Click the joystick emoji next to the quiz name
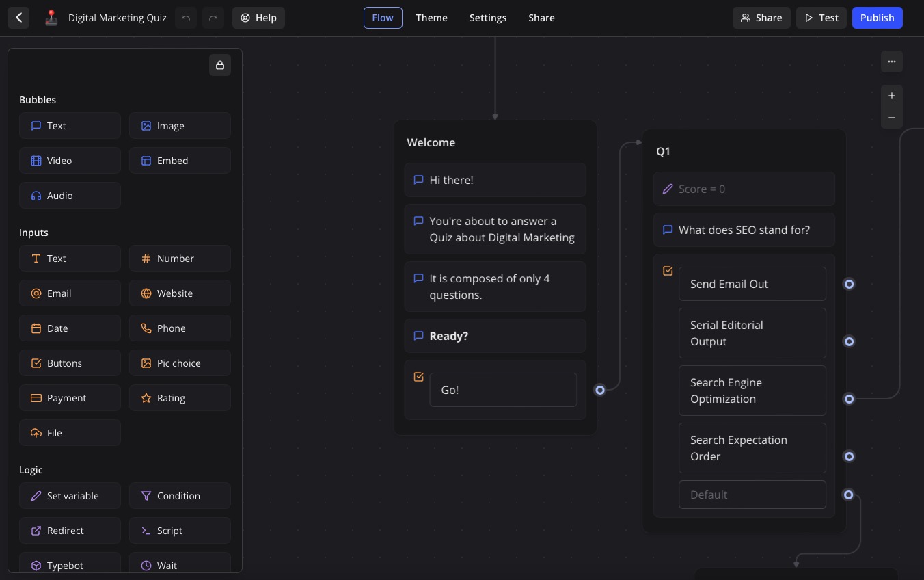This screenshot has width=924, height=580. 51,18
